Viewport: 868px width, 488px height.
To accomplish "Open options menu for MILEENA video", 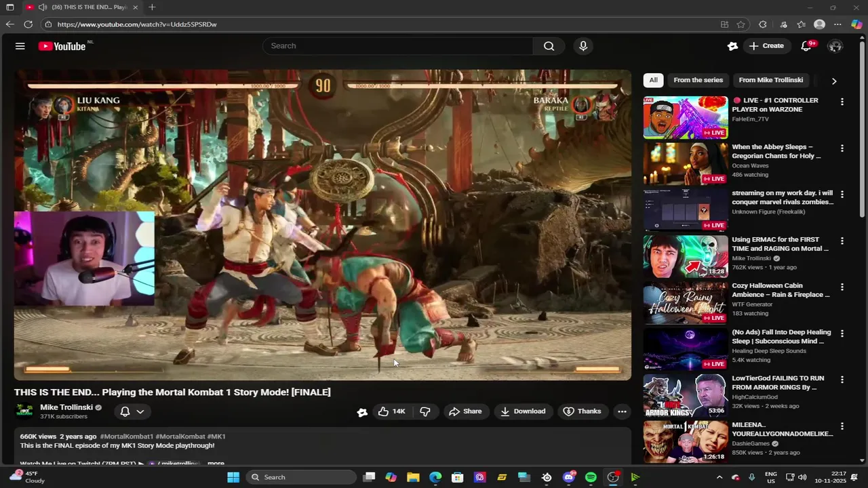I will 842,426.
